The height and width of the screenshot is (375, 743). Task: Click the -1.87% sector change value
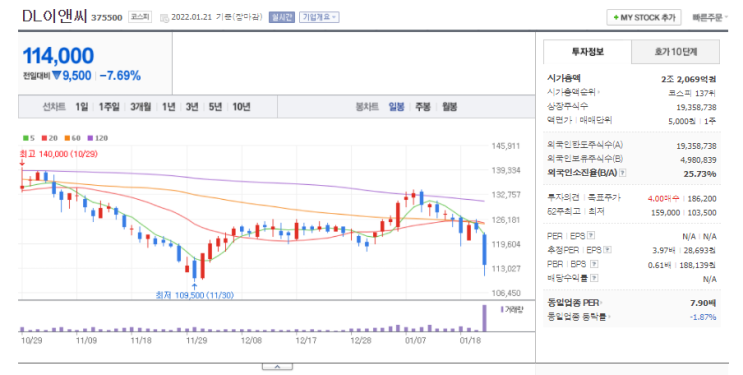(703, 317)
